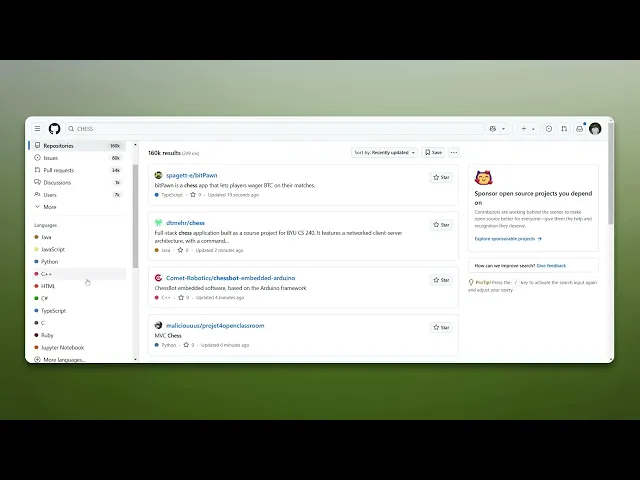Click dtmehr owner avatar
Screen dimensions: 640x480
pos(158,223)
